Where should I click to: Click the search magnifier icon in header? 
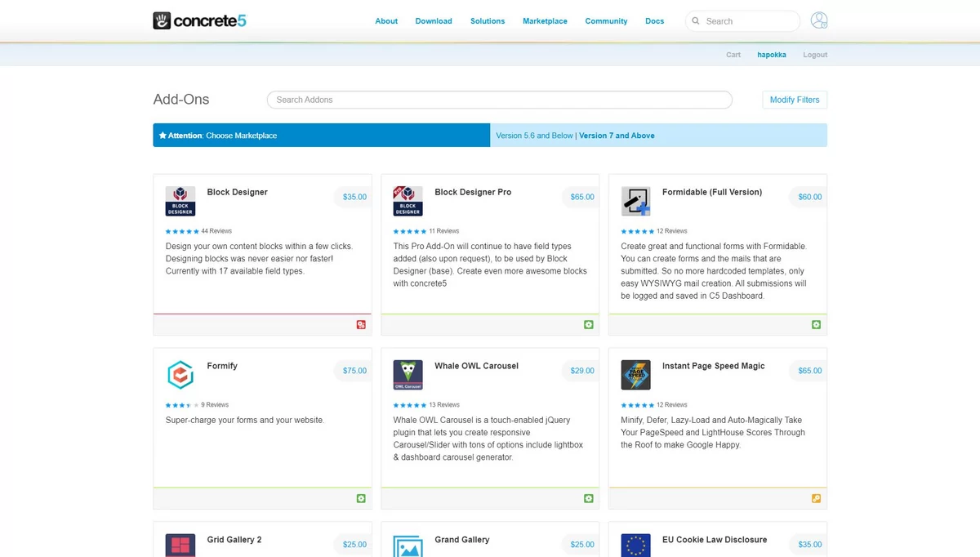696,21
